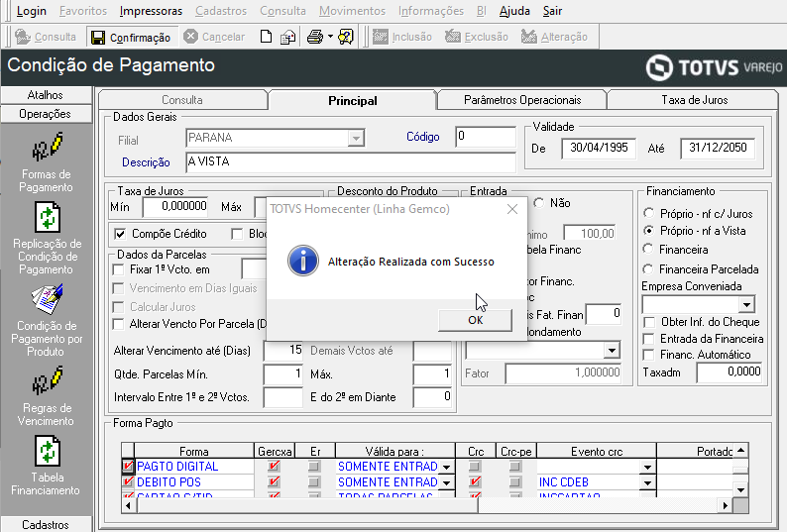787x532 pixels.
Task: Open Regras de Vencimento icon
Action: click(48, 379)
